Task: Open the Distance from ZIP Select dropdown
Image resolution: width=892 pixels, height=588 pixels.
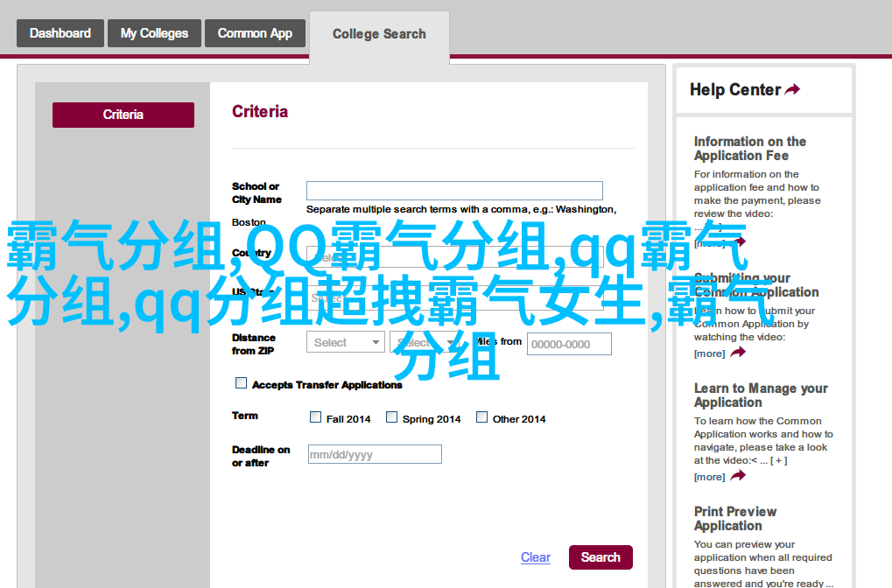Action: coord(345,342)
